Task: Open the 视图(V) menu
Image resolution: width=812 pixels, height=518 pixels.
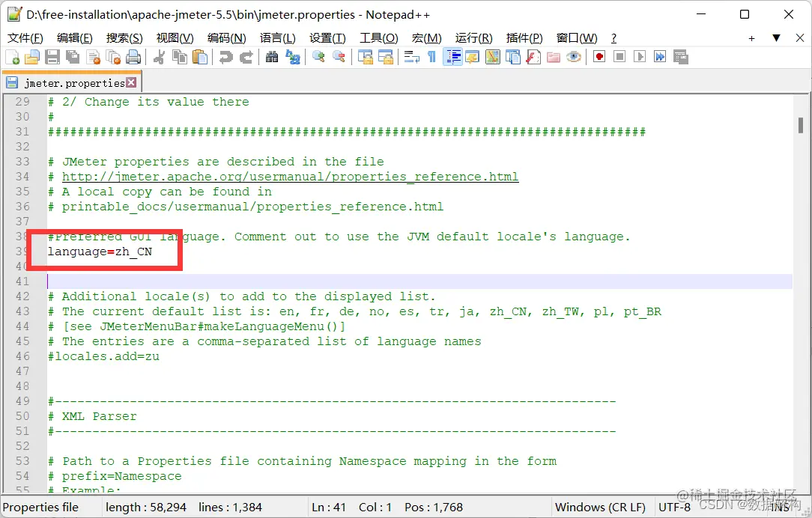Action: point(175,38)
